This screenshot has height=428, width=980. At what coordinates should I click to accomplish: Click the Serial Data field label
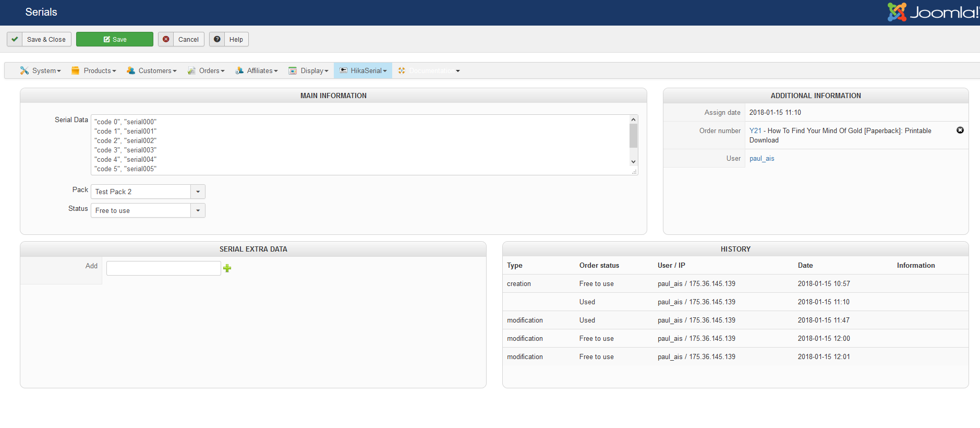coord(71,120)
